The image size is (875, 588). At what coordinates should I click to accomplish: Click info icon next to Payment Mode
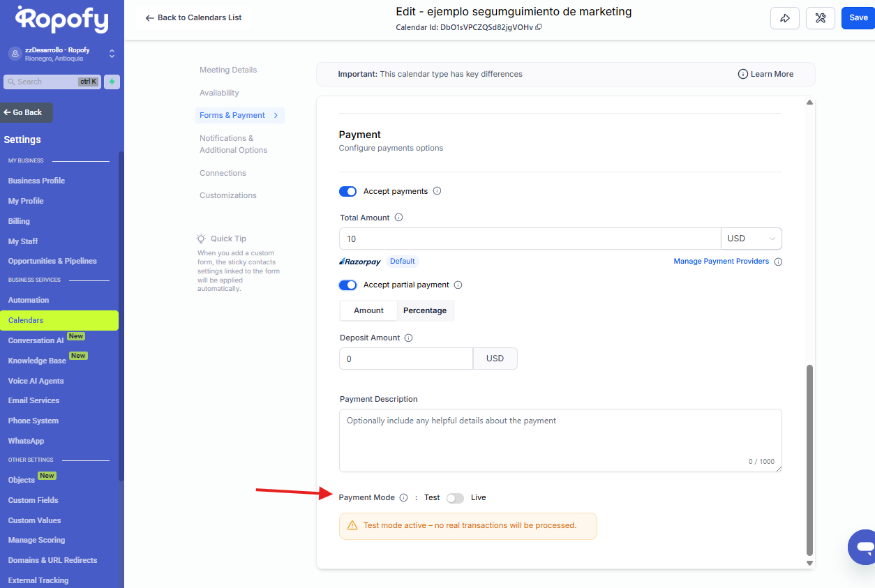pos(403,498)
